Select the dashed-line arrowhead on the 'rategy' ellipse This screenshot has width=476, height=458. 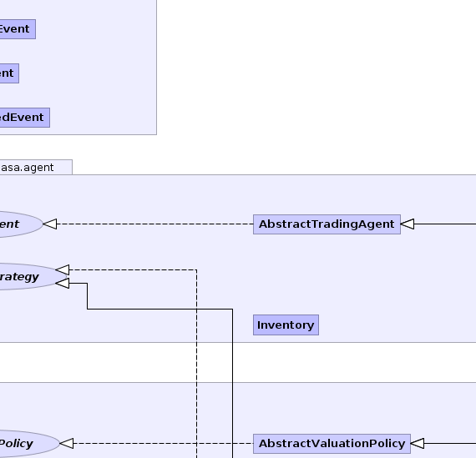pyautogui.click(x=63, y=269)
